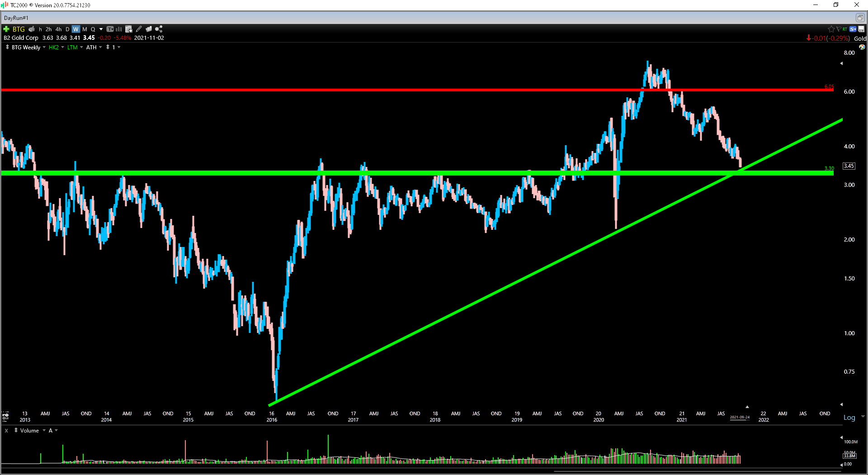Viewport: 868px width, 475px height.
Task: Close the Volume pane with X
Action: 6,431
